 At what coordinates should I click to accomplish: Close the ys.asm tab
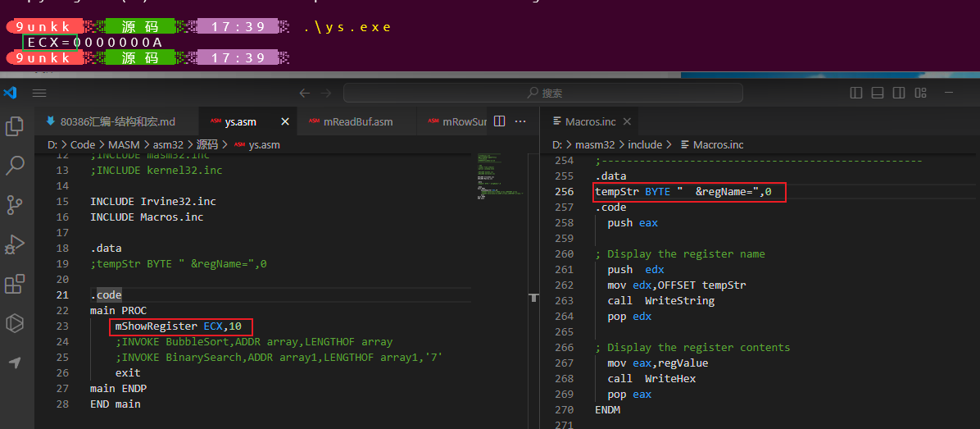(x=285, y=121)
